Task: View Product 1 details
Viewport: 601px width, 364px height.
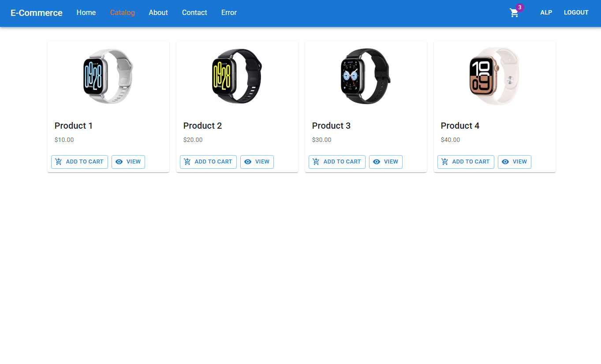Action: click(128, 162)
